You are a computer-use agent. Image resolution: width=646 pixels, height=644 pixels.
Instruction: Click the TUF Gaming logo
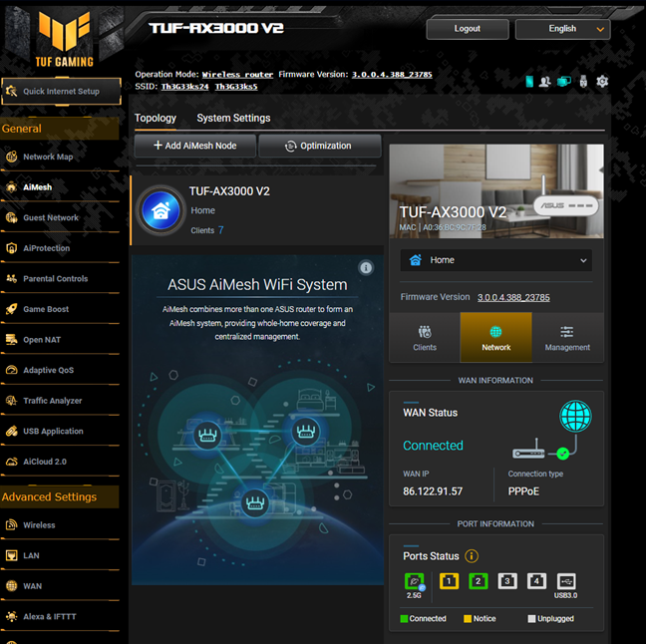[64, 40]
